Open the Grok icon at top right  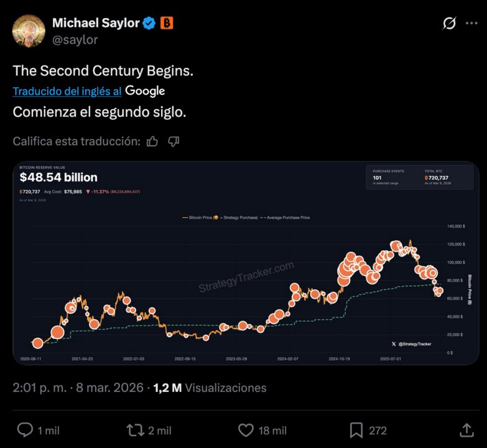(x=449, y=24)
